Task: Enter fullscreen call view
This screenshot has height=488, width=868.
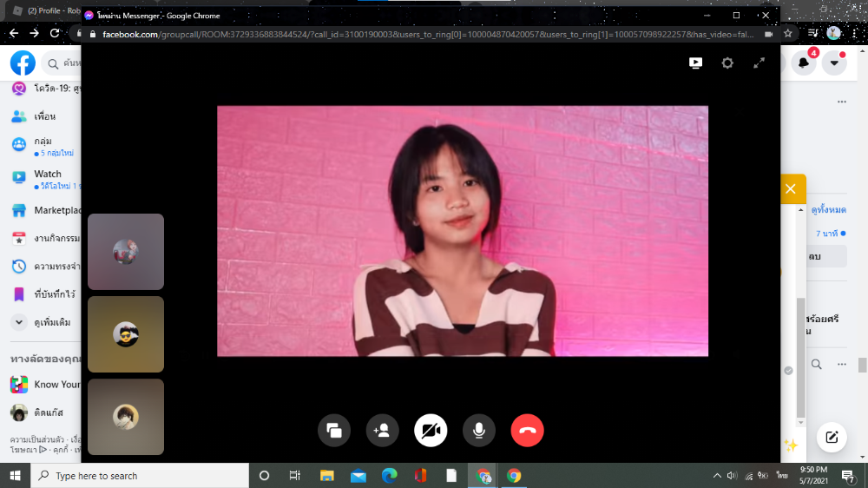Action: pyautogui.click(x=759, y=63)
